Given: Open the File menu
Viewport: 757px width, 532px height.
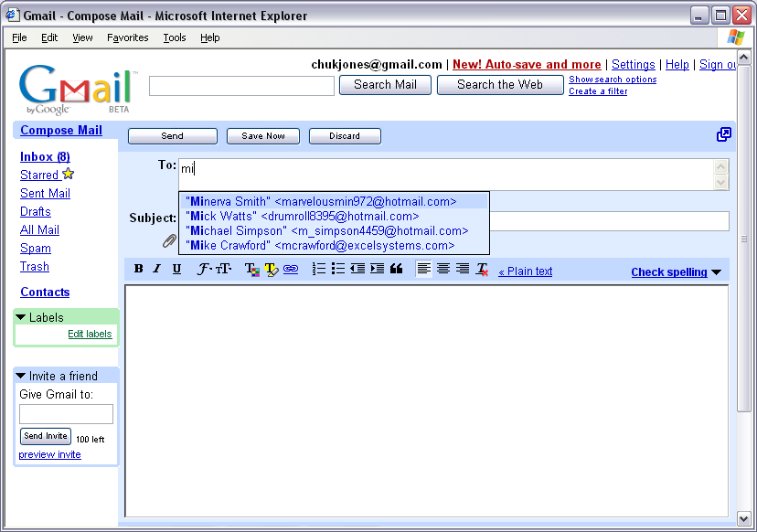Looking at the screenshot, I should point(19,37).
